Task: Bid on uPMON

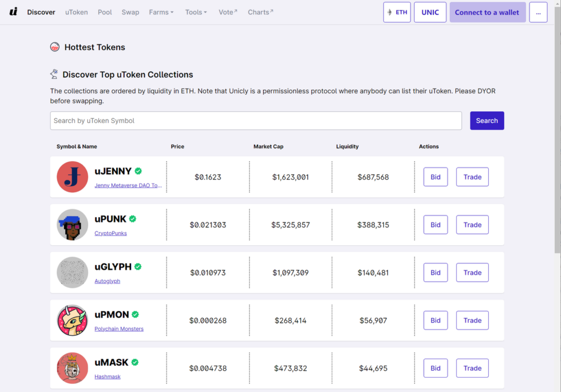Action: tap(436, 320)
